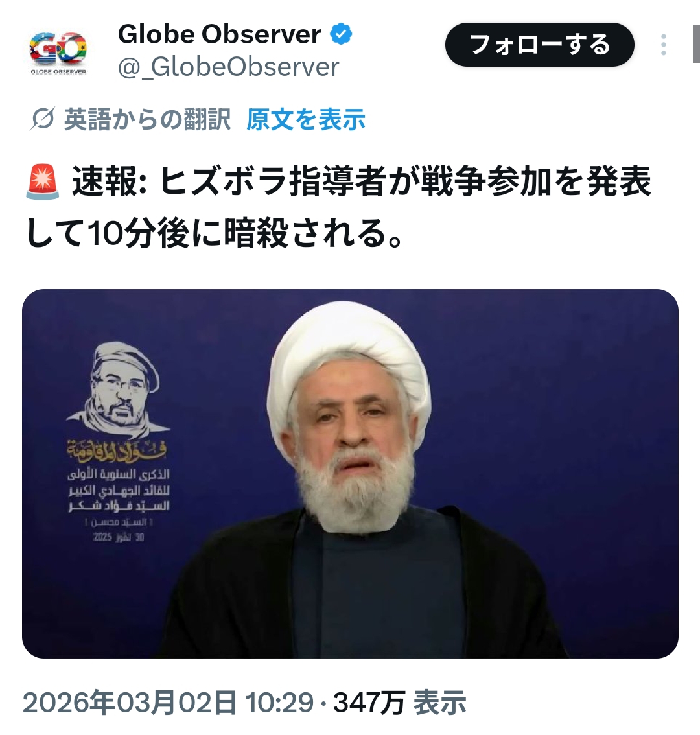Open the three-dot more options menu
Screen dimensions: 700x735
[664, 45]
